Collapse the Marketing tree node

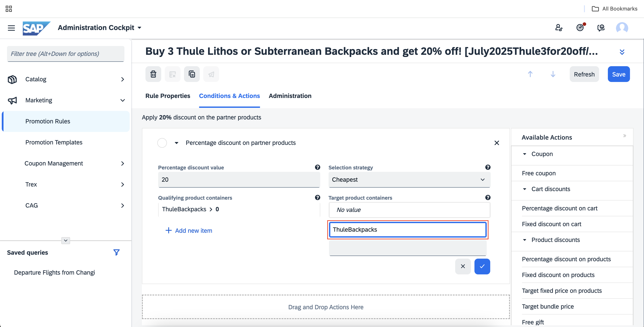122,100
